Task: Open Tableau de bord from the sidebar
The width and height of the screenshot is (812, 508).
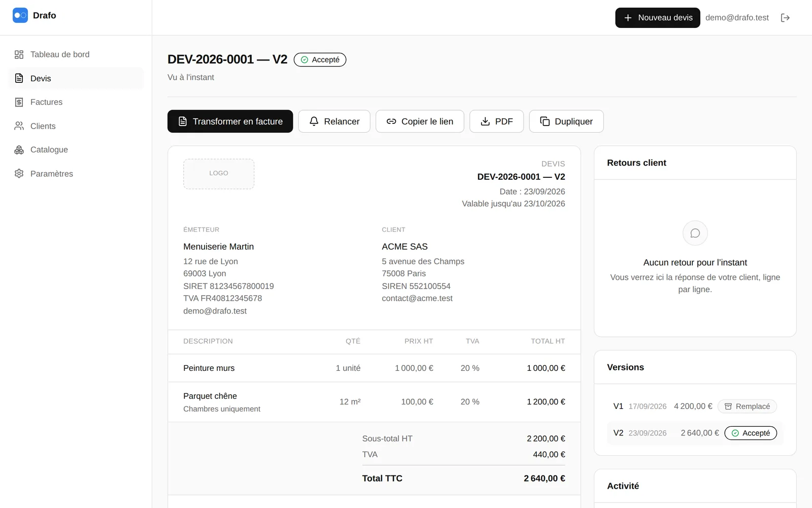Action: [76, 54]
